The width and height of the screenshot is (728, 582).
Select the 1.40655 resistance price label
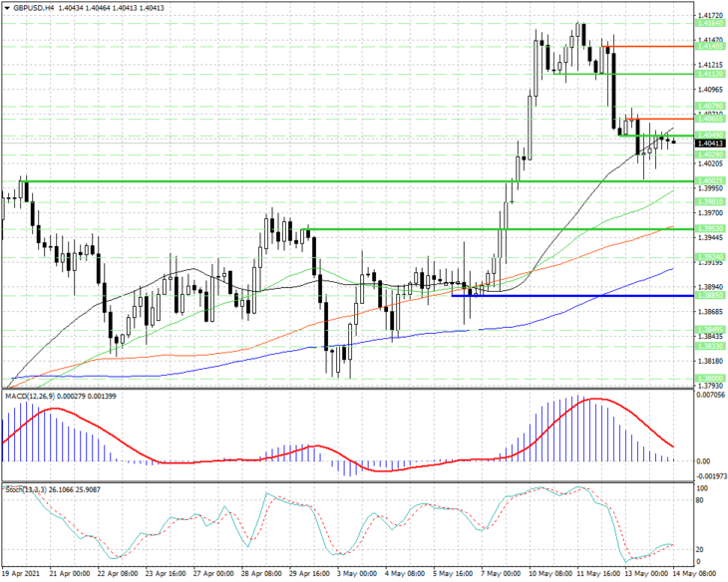pos(710,119)
